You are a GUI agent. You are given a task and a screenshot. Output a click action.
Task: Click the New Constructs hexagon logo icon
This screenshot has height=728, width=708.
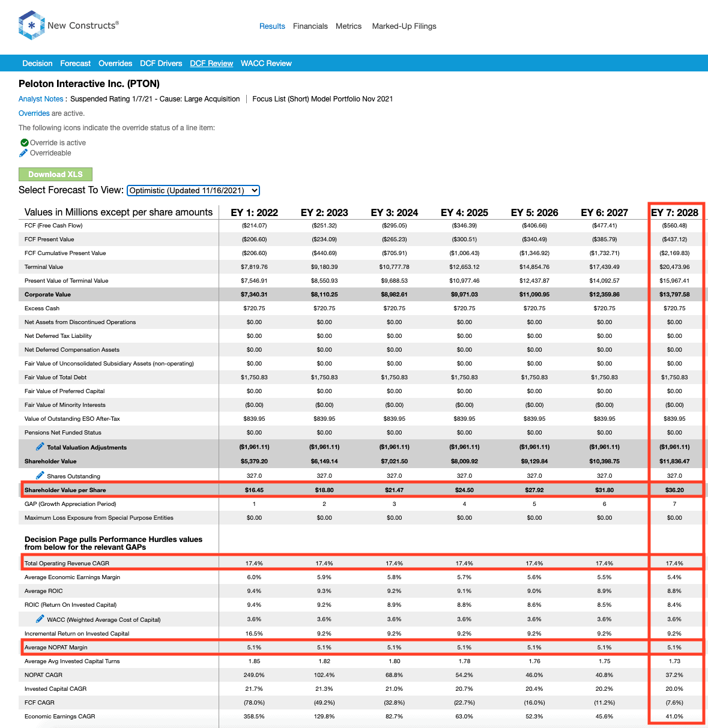click(x=31, y=25)
